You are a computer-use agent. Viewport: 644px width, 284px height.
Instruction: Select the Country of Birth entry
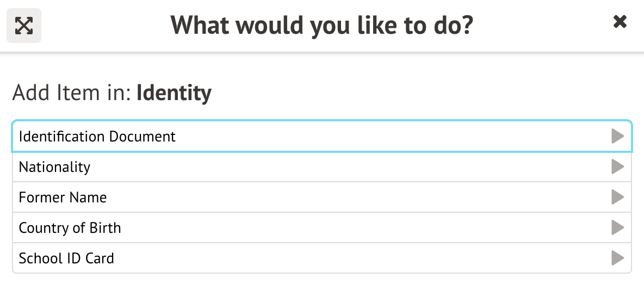tap(70, 227)
